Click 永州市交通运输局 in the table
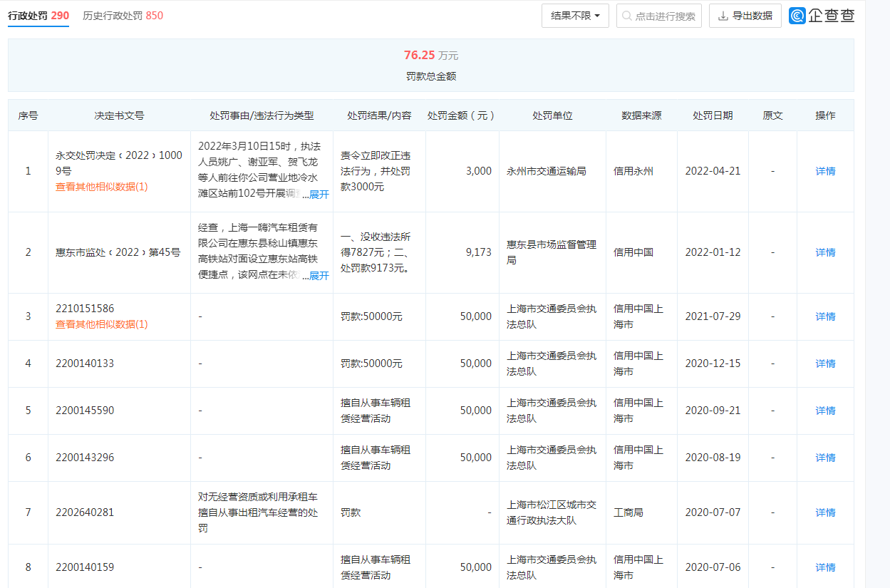This screenshot has height=588, width=890. point(547,171)
